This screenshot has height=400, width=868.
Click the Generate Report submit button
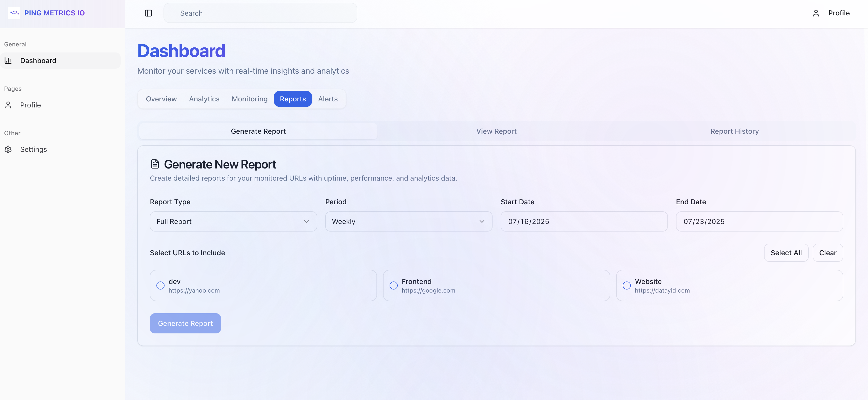point(185,323)
